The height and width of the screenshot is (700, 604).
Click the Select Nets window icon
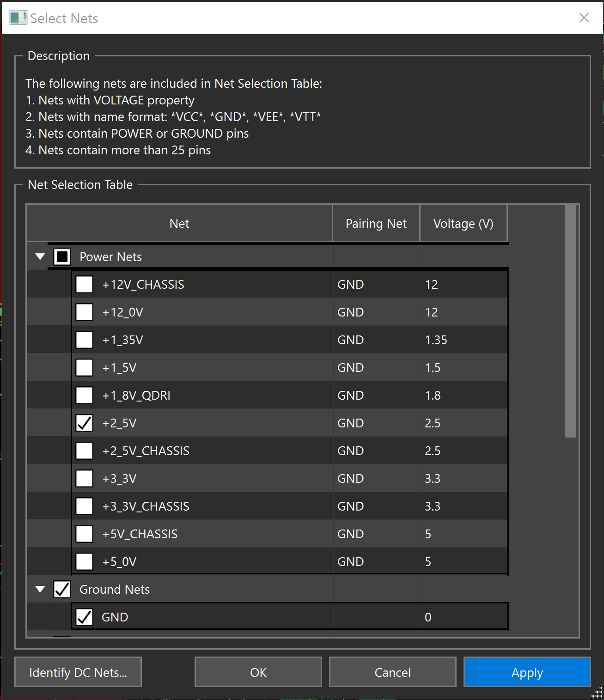click(x=18, y=18)
